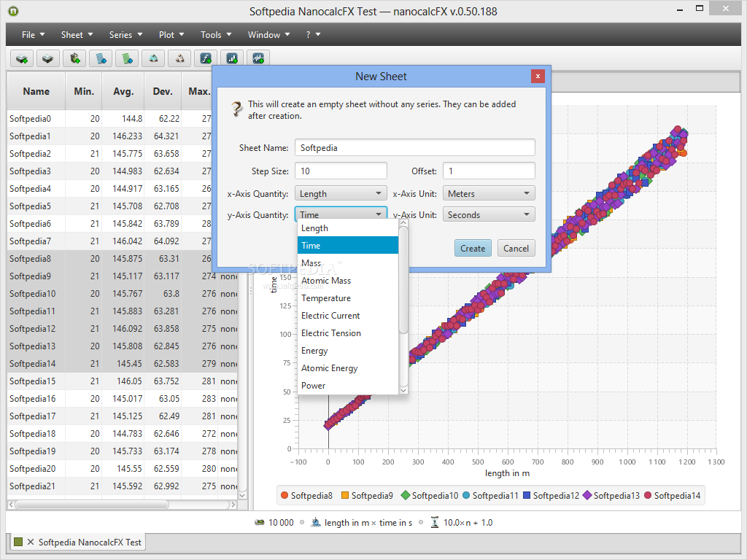Click the blue triangle nodes toolbar icon

(x=153, y=58)
